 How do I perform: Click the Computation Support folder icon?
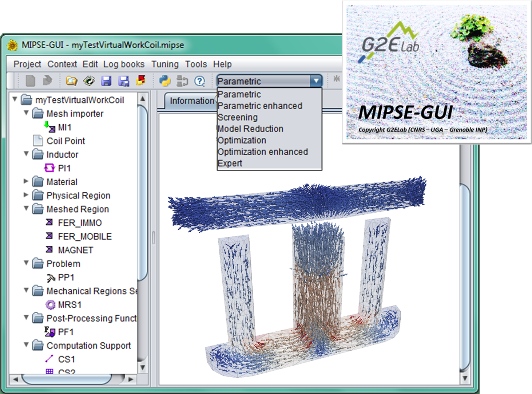point(38,345)
